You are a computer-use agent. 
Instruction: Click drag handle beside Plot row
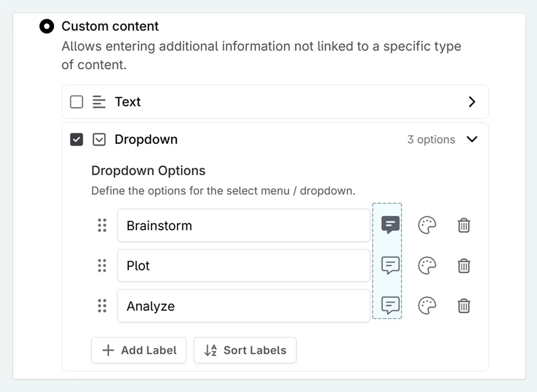102,265
